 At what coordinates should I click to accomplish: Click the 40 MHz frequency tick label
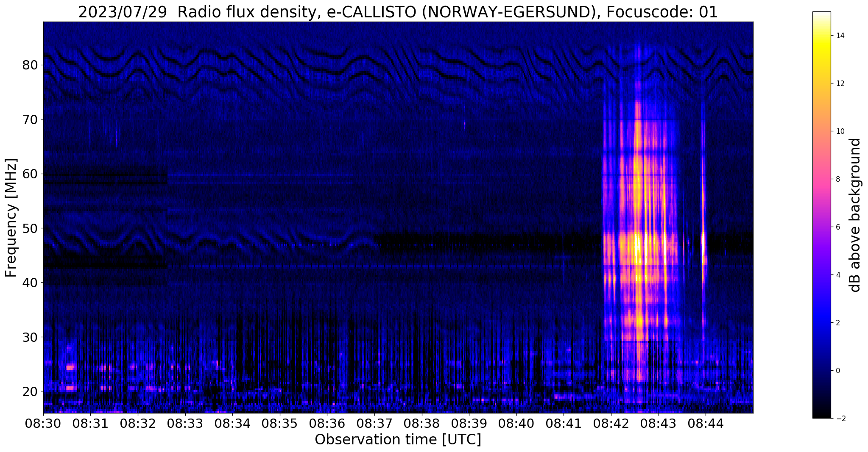[31, 283]
